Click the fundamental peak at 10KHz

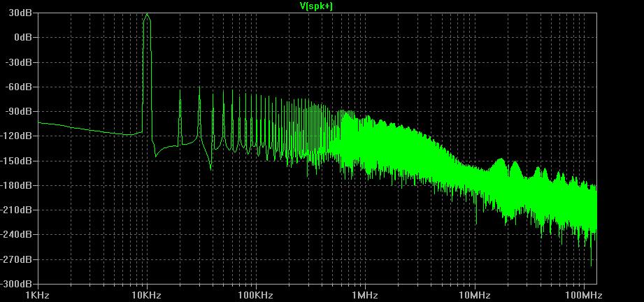tap(147, 15)
